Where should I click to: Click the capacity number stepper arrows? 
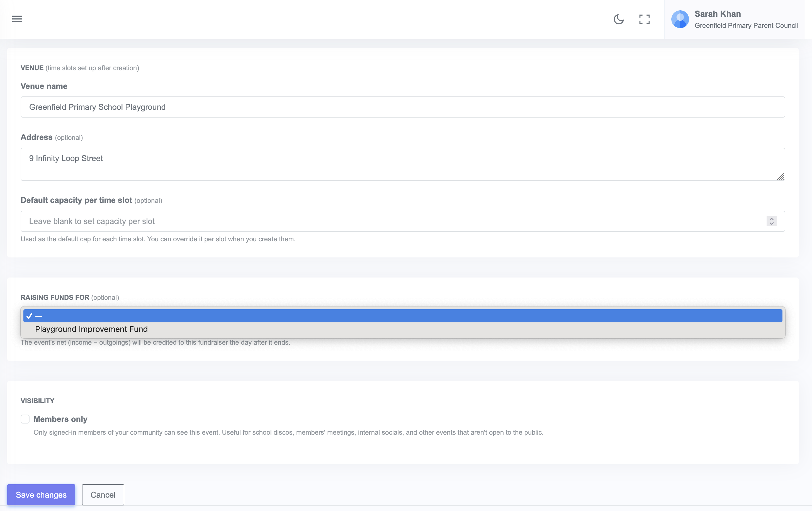point(772,221)
